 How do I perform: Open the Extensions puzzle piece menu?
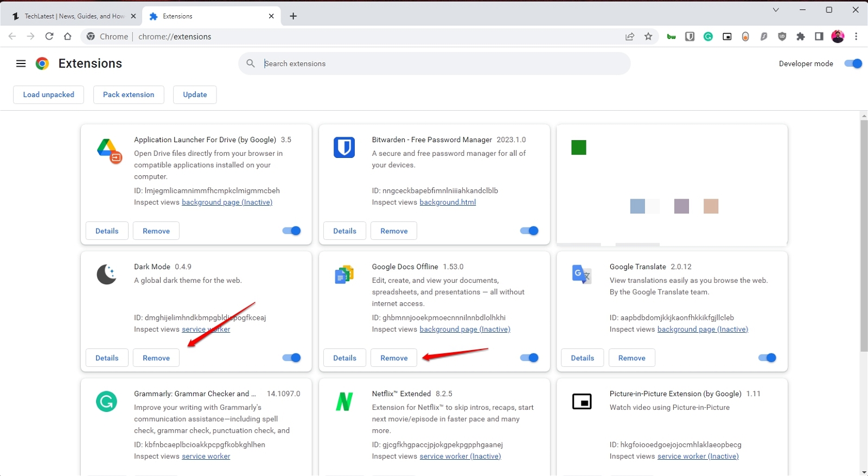(800, 37)
